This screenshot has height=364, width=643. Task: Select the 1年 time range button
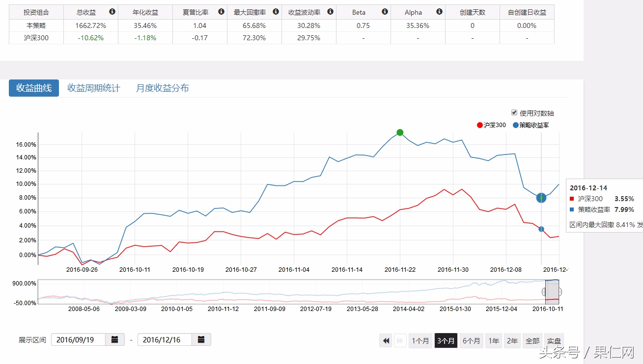tap(493, 340)
